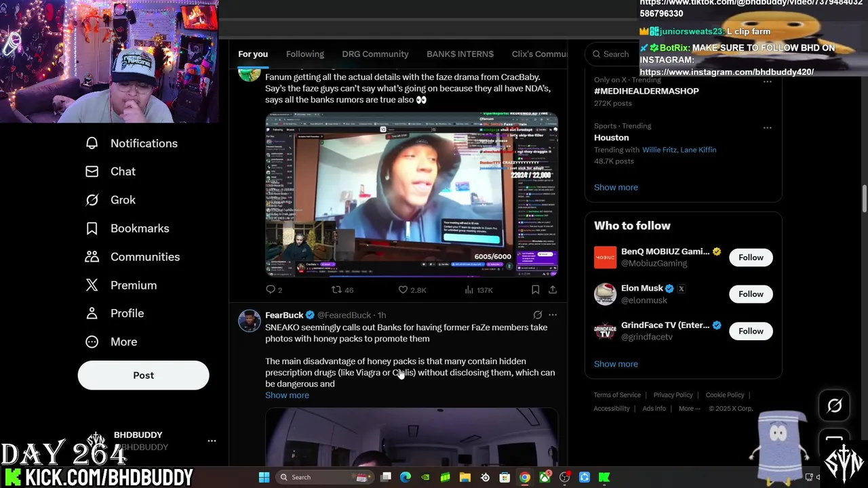Share the Fanum faze drama post
Image resolution: width=868 pixels, height=488 pixels.
click(553, 289)
